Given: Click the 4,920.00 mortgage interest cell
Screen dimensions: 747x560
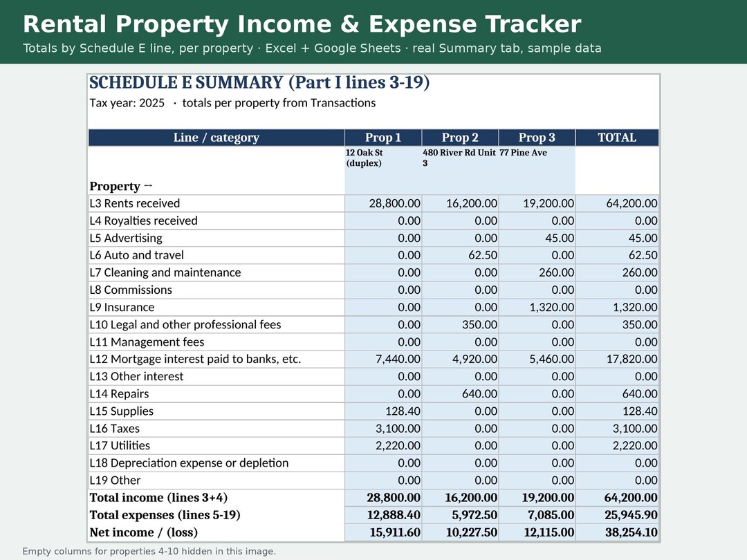Looking at the screenshot, I should click(x=460, y=359).
